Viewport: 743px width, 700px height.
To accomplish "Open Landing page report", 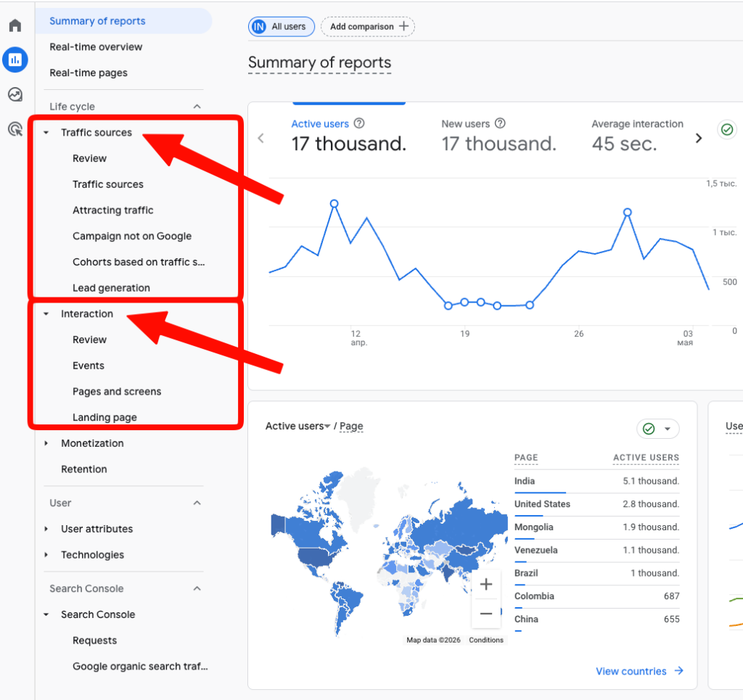I will click(104, 417).
